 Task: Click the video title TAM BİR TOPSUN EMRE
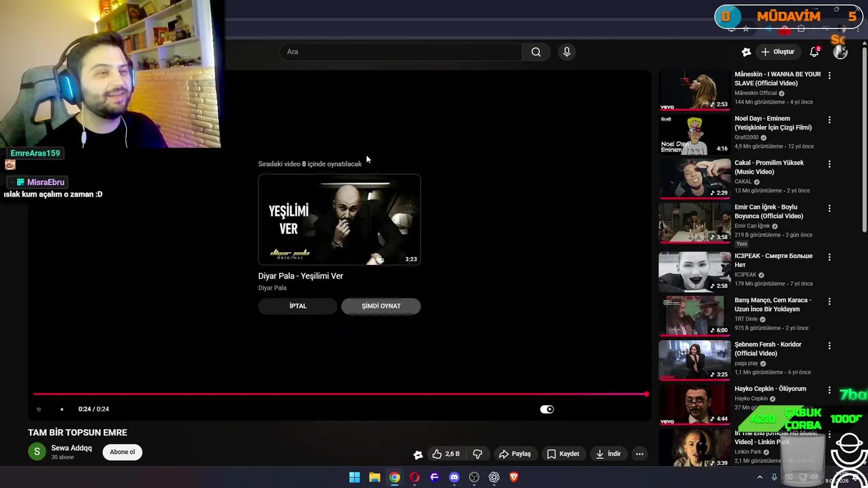[x=77, y=432]
